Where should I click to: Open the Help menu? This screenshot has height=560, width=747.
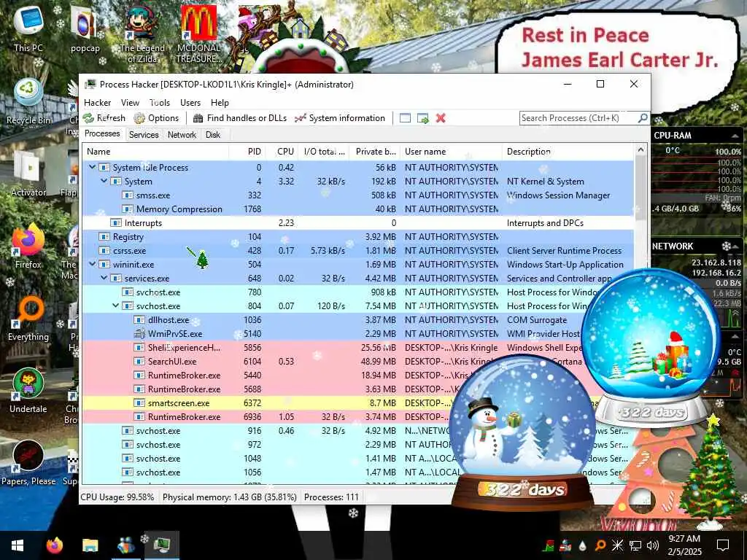coord(220,102)
